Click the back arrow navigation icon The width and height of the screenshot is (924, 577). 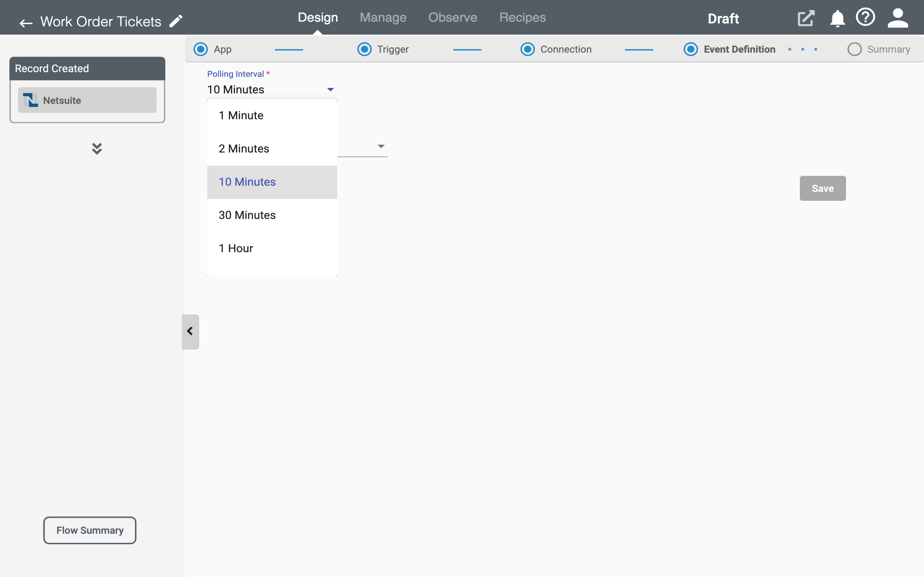click(x=25, y=22)
